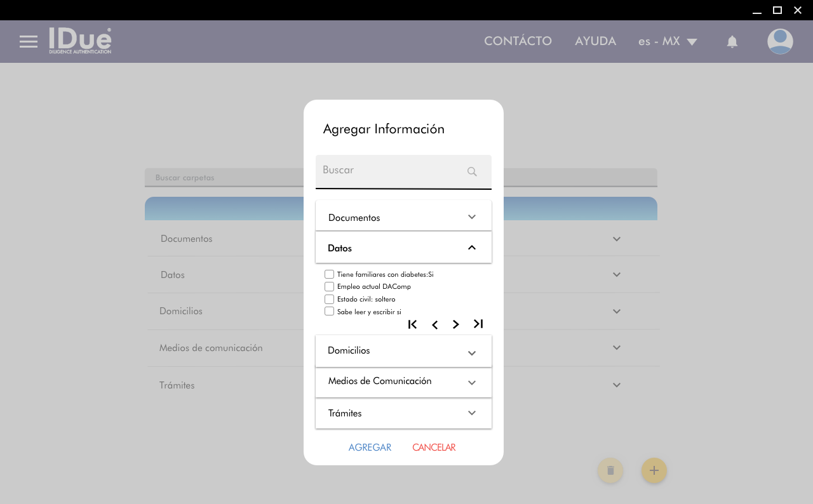Viewport: 813px width, 504px height.
Task: Check 'Tiene familiares con diabetes' checkbox
Action: click(329, 274)
